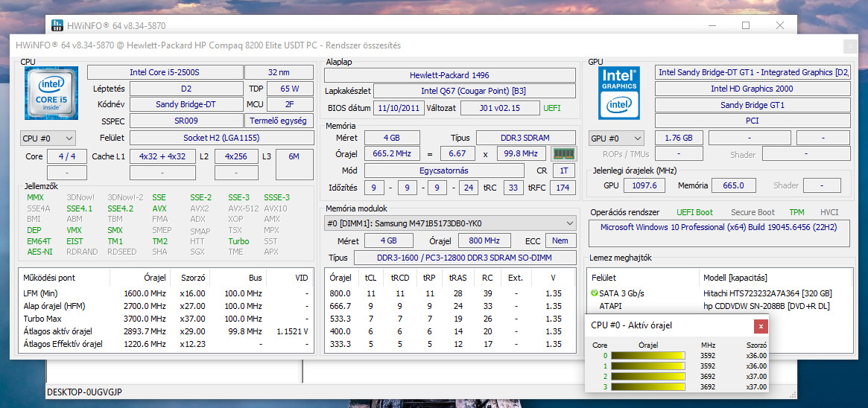Click the DDR3-1600 / PC3-12800 type field
The height and width of the screenshot is (408, 868).
[465, 258]
